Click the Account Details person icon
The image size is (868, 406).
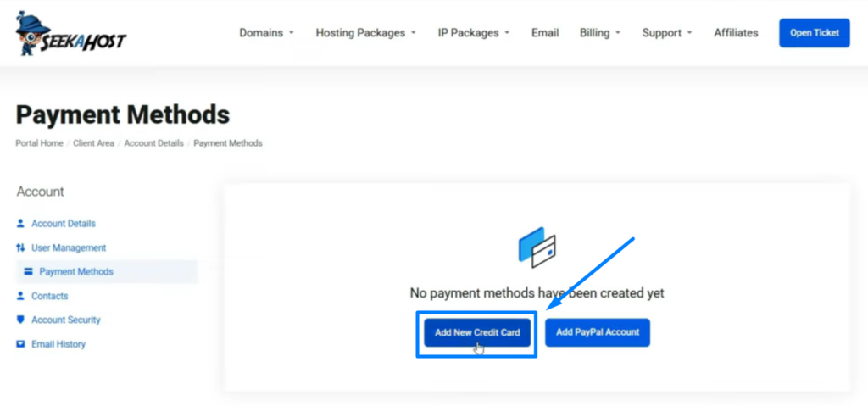[20, 223]
